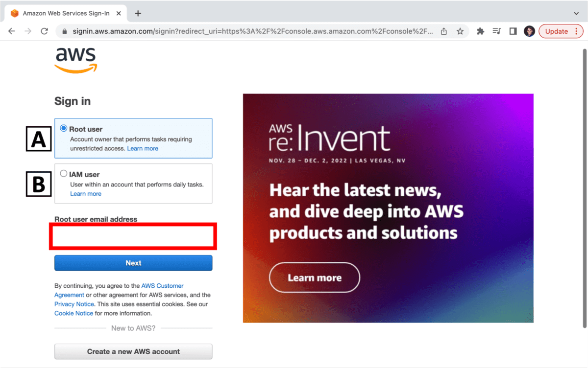Viewport: 588px width, 368px height.
Task: Focus the Root user email address field
Action: [x=133, y=237]
